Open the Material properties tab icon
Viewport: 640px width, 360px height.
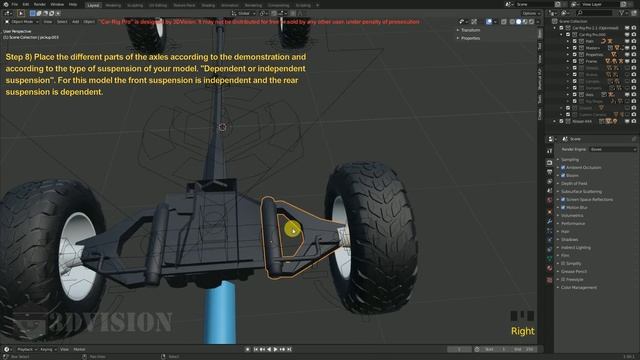tap(549, 269)
